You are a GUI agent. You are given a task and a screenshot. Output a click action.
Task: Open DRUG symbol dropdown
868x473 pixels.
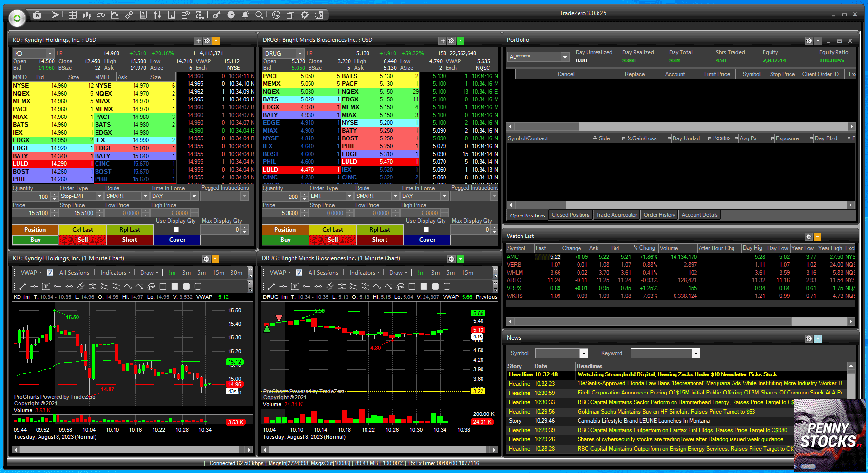coord(300,53)
